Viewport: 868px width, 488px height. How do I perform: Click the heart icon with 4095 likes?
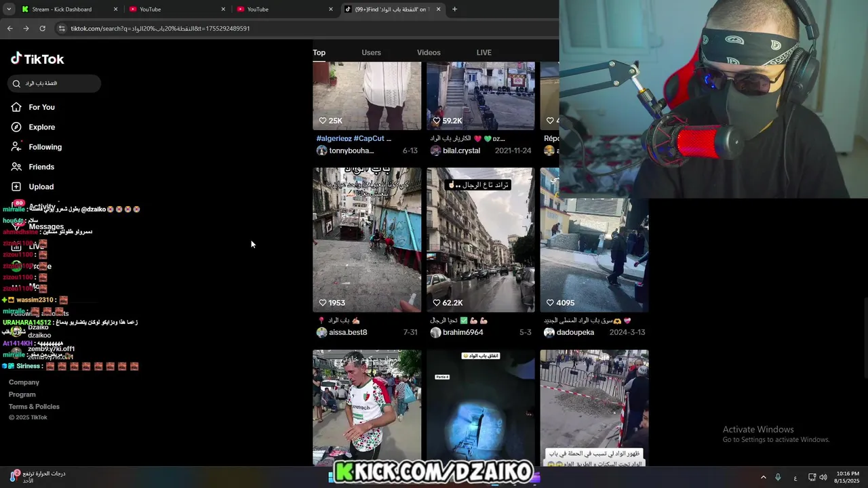tap(551, 303)
